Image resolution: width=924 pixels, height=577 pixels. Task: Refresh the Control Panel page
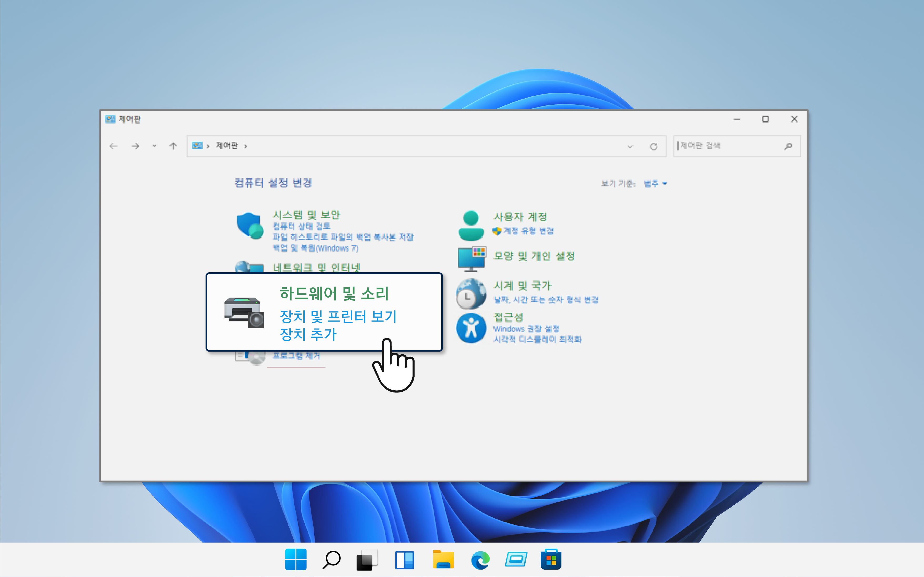coord(654,146)
